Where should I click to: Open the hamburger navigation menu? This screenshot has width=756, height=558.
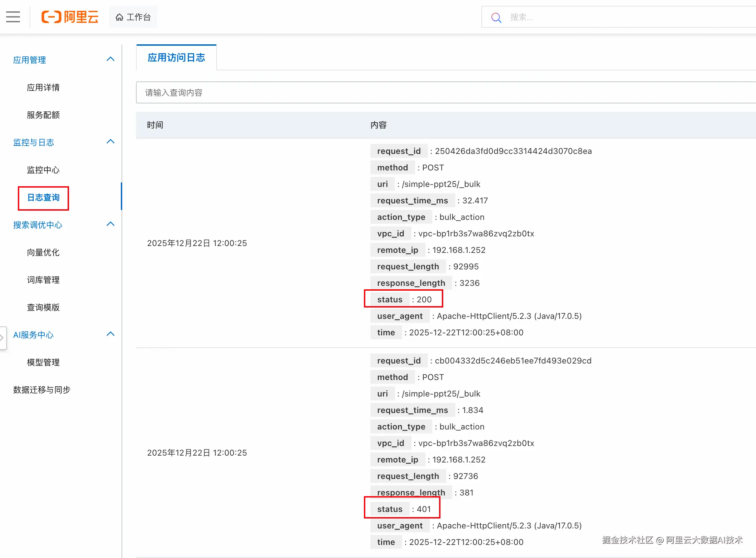point(13,17)
